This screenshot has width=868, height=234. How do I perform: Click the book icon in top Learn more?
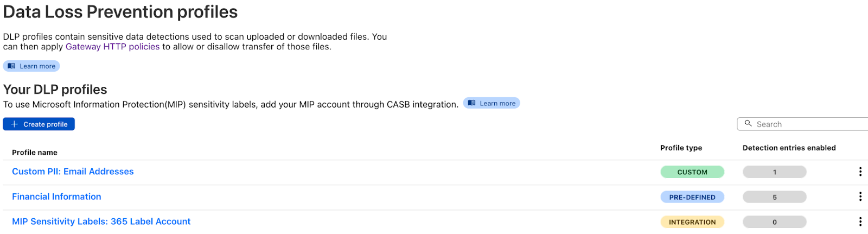11,66
